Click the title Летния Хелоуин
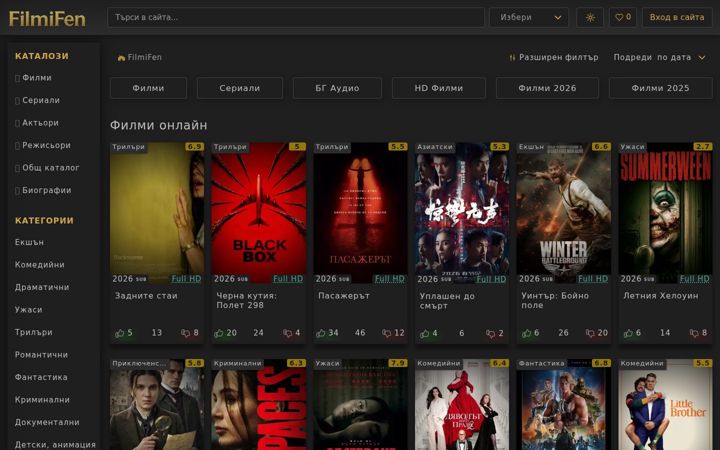The height and width of the screenshot is (450, 720). (661, 296)
